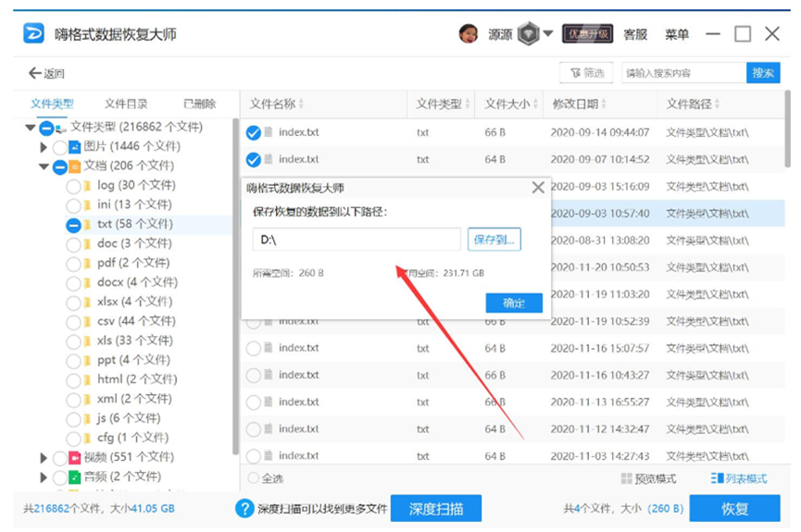The height and width of the screenshot is (532, 801).
Task: Expand the 音频 tree node
Action: [44, 476]
